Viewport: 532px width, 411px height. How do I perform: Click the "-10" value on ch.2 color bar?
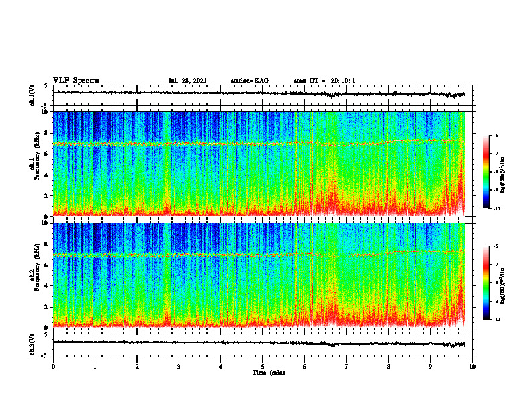click(x=496, y=320)
